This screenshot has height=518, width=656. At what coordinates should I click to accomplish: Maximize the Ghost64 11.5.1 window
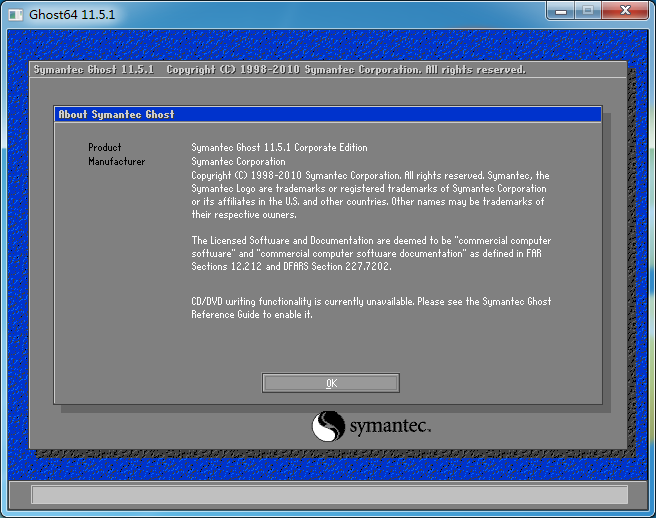[590, 11]
